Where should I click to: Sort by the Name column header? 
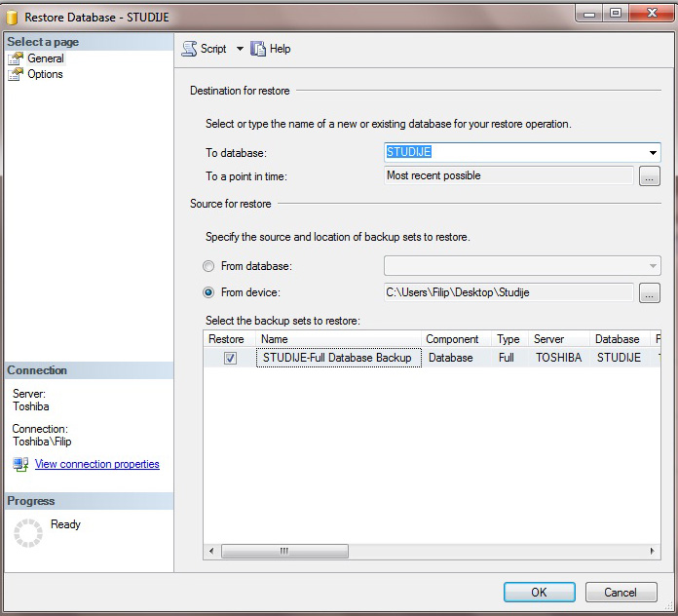(x=338, y=339)
